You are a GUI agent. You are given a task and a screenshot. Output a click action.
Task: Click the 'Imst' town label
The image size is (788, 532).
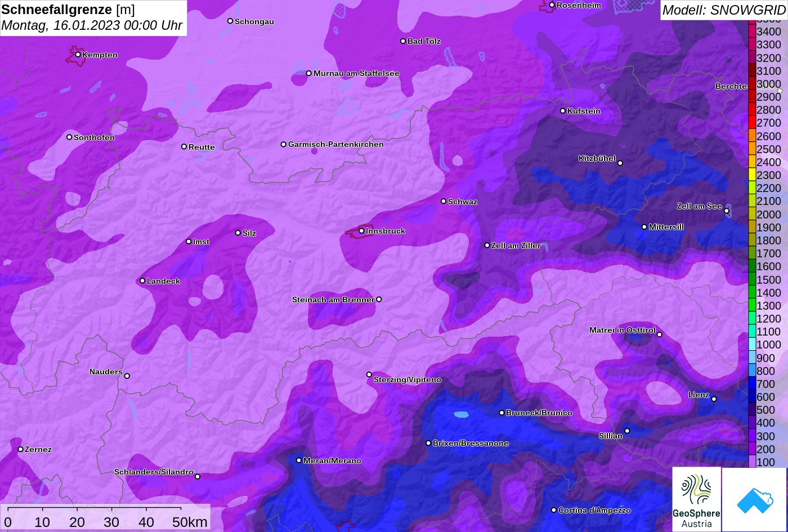click(x=201, y=242)
